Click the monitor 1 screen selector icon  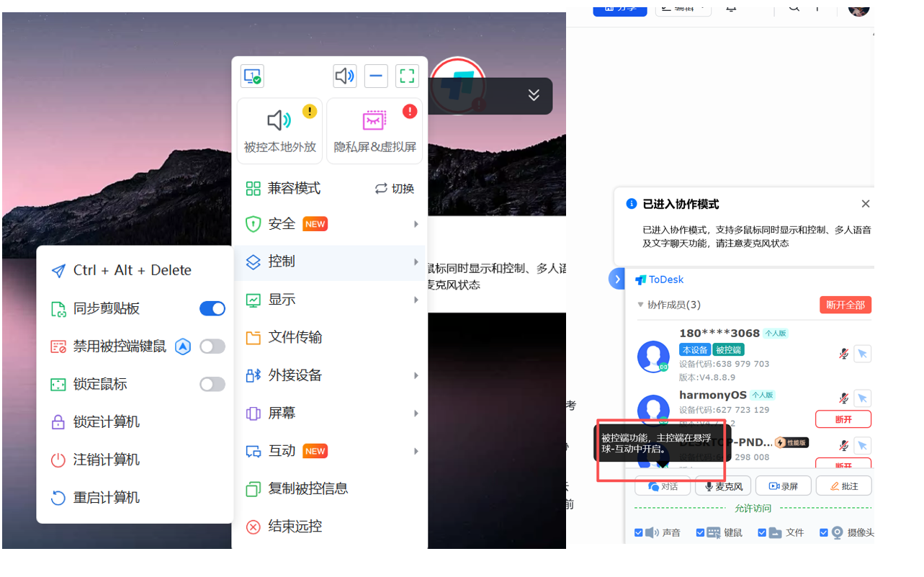click(x=252, y=76)
